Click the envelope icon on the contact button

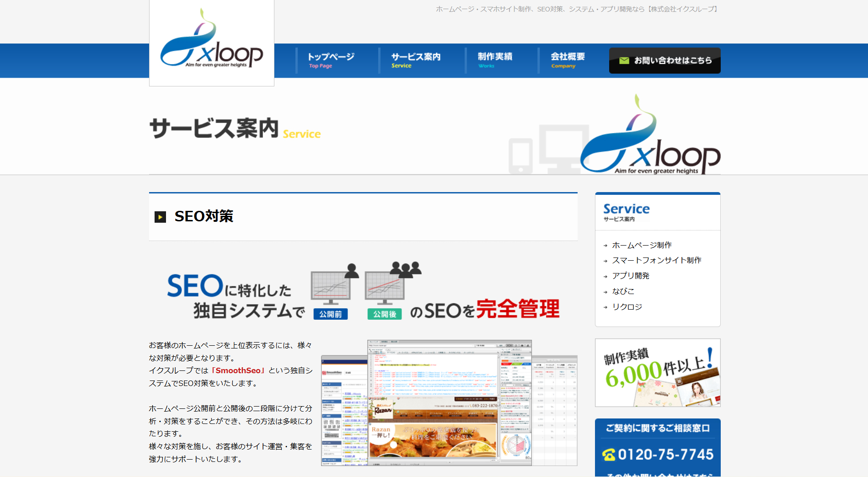pyautogui.click(x=625, y=60)
